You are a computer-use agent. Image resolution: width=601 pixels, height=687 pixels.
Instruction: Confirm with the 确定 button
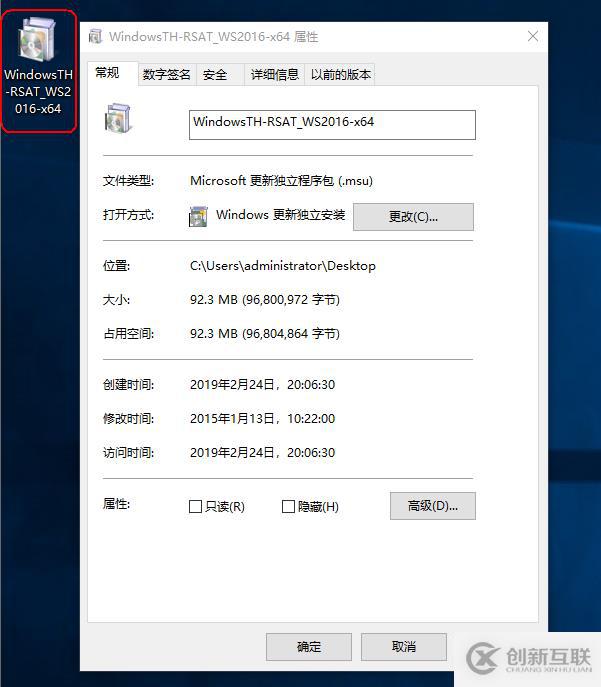click(309, 647)
